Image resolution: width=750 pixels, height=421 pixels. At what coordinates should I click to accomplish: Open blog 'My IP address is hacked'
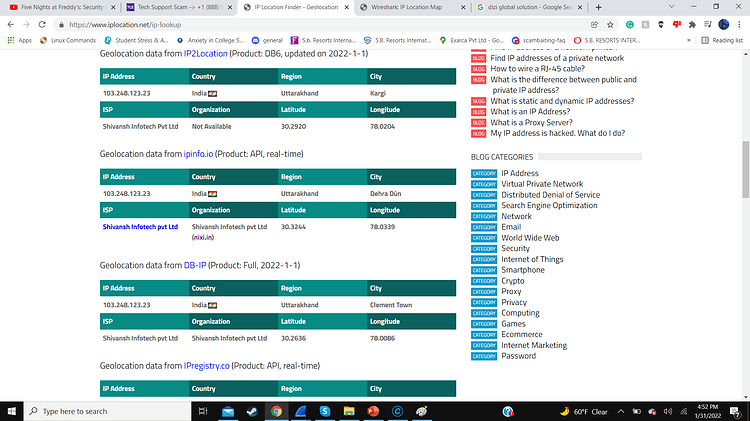point(557,133)
